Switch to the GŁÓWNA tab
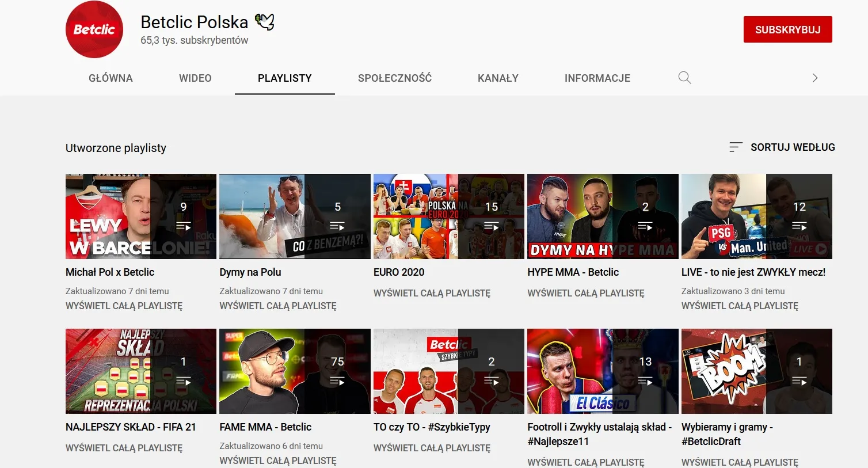 (x=111, y=78)
